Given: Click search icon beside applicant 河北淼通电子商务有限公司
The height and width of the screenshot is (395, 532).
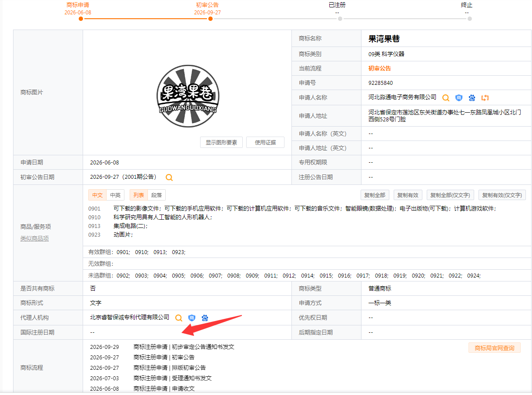Looking at the screenshot, I should [x=445, y=98].
